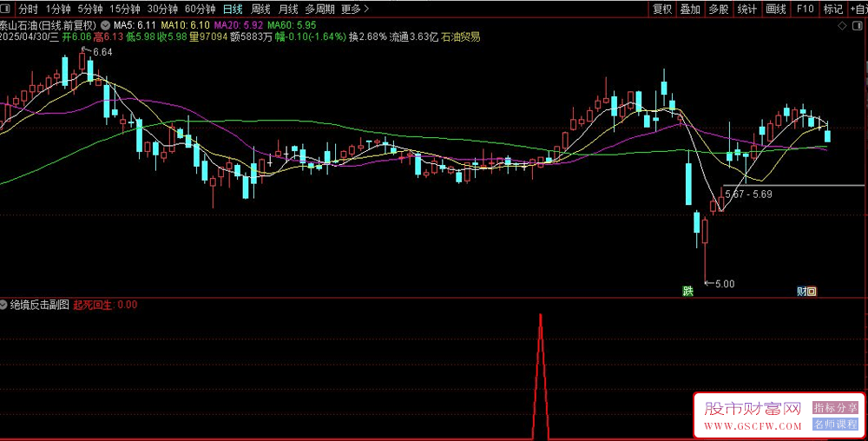
Task: Click the 财 financial event marker
Action: pyautogui.click(x=801, y=292)
